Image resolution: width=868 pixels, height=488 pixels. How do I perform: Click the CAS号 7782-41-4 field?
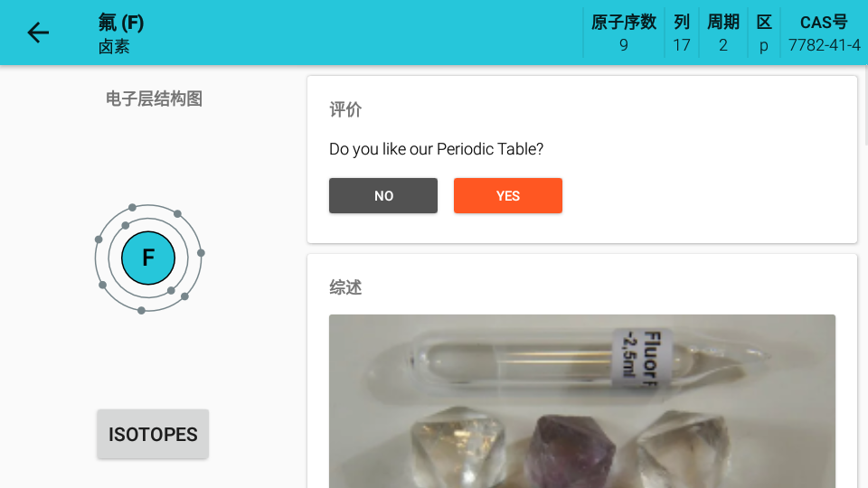coord(824,33)
